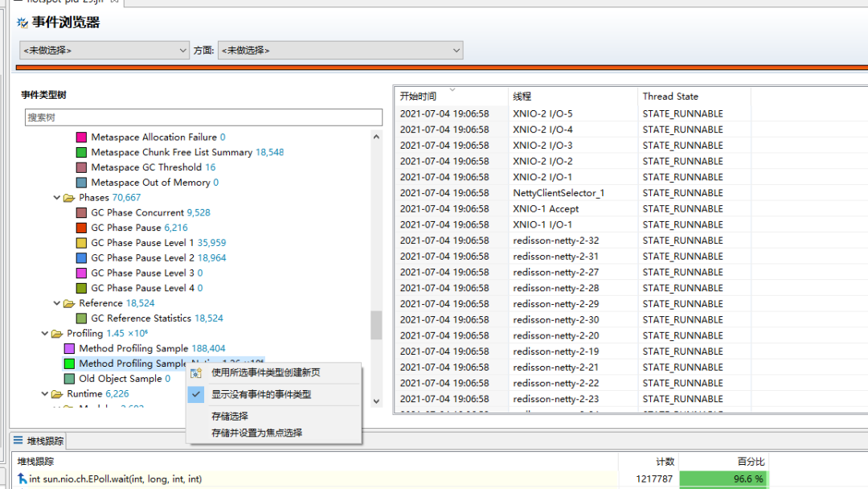Viewport: 868px width, 489px height.
Task: Click the Old Object Sample icon
Action: (x=69, y=379)
